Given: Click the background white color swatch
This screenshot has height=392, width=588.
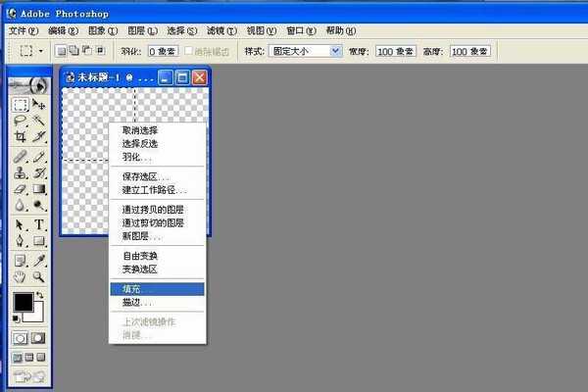Looking at the screenshot, I should click(x=37, y=316).
